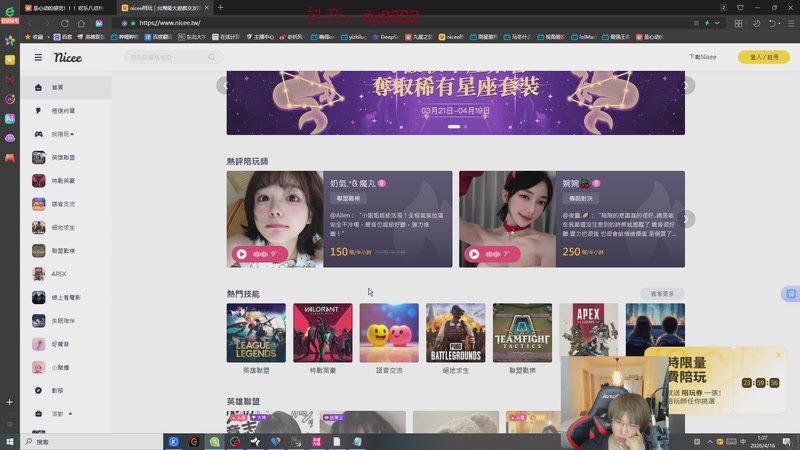Select Valorant icon in sidebar

pyautogui.click(x=39, y=181)
